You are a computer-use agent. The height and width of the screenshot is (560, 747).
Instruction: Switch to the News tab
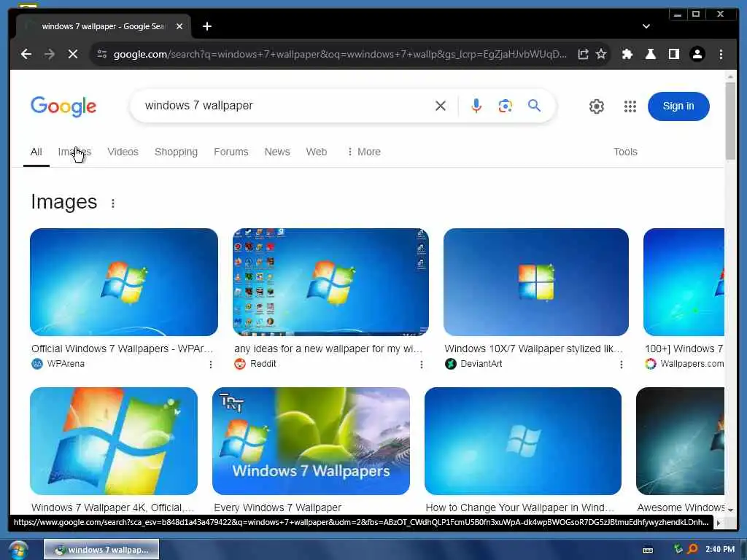click(277, 152)
